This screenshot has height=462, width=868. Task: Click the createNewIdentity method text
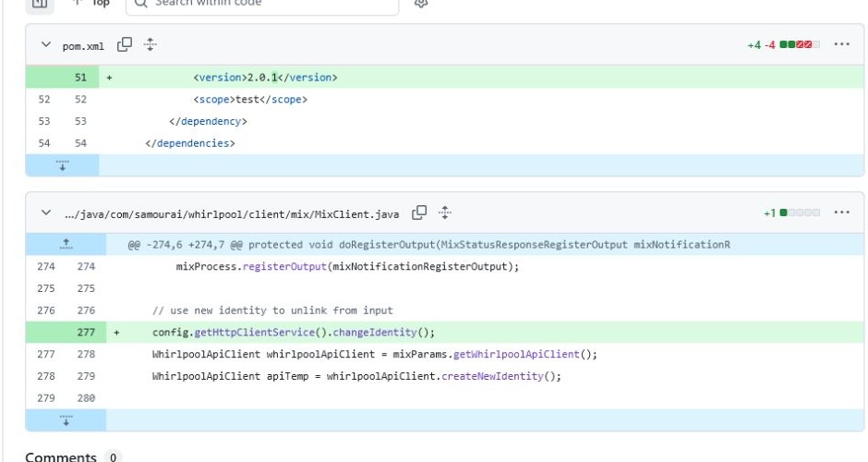[x=493, y=376]
